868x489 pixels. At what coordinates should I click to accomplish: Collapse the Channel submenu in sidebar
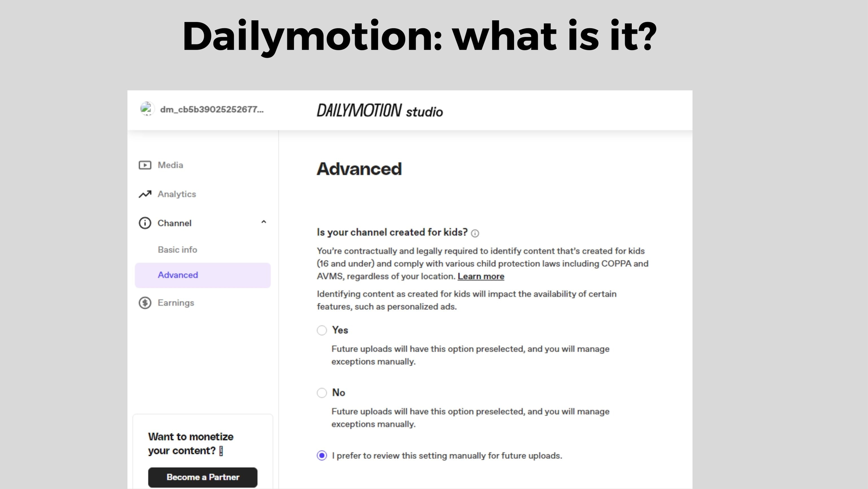click(x=263, y=222)
